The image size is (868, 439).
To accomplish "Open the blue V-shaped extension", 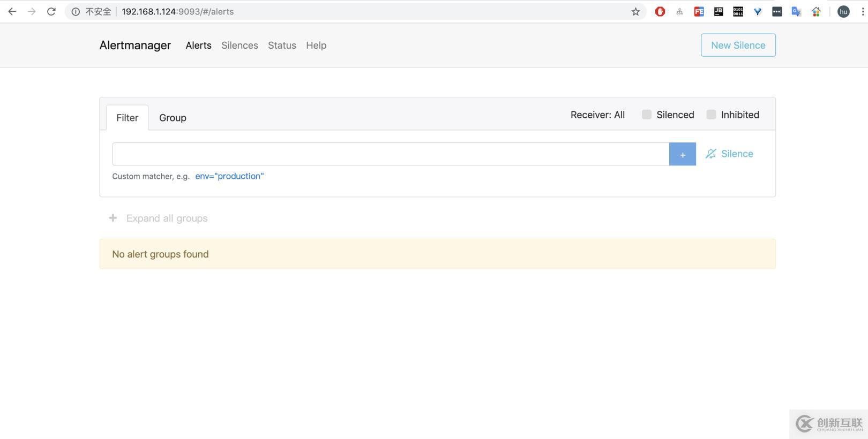I will 758,11.
